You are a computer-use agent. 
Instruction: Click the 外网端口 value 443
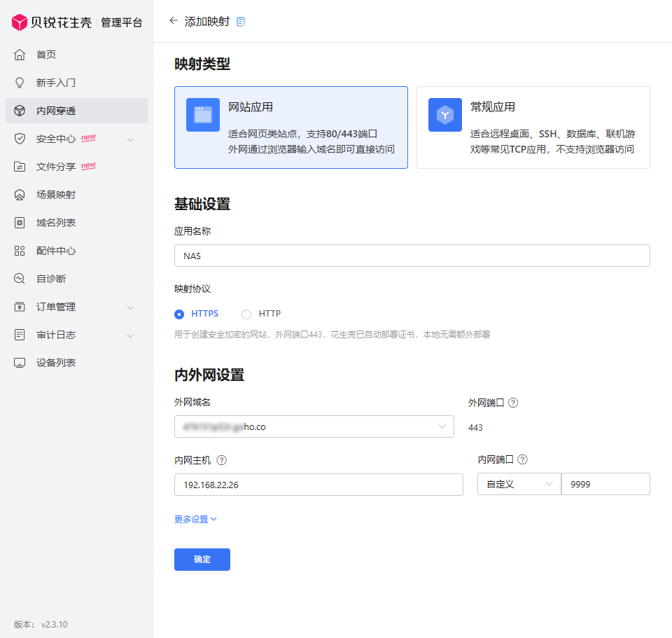click(x=475, y=427)
